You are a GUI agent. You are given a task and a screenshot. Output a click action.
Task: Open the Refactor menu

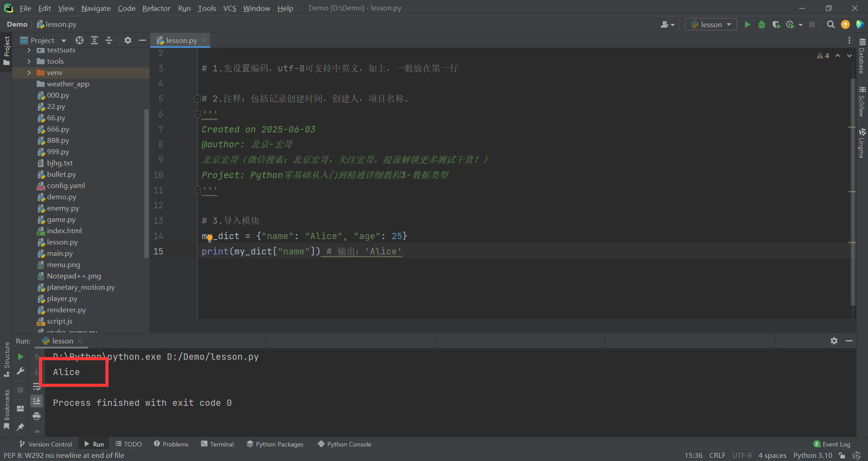point(156,8)
